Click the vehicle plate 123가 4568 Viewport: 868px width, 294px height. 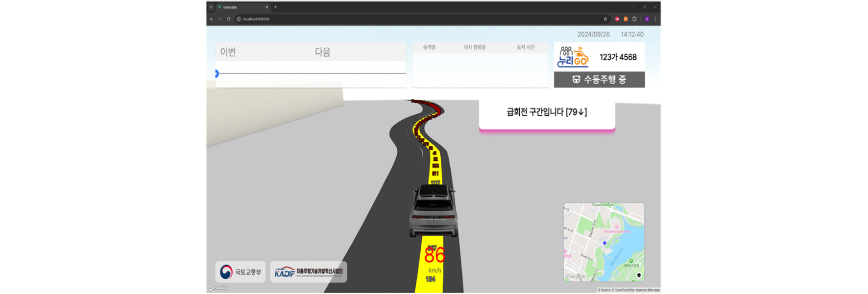tap(618, 57)
